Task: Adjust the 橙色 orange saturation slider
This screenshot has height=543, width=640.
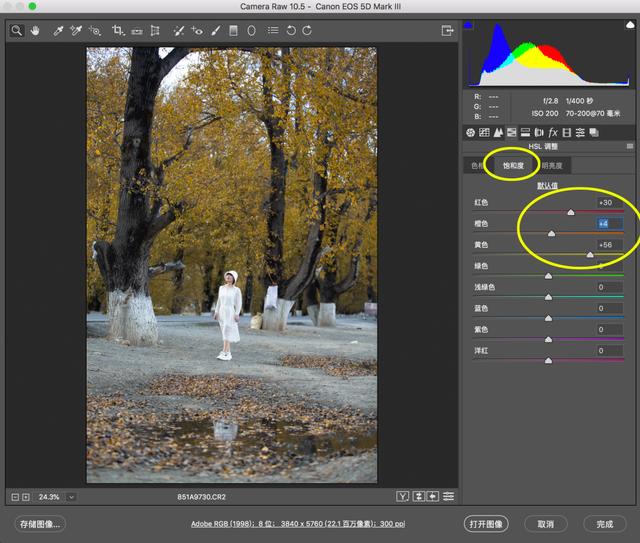Action: tap(551, 233)
